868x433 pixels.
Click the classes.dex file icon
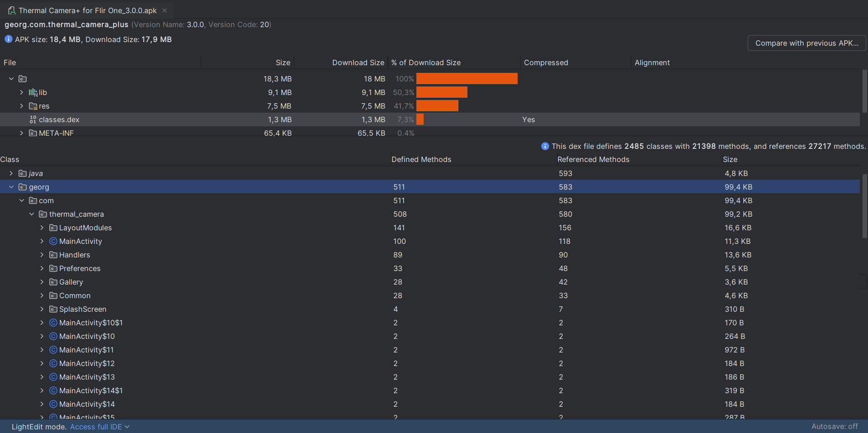pos(33,119)
